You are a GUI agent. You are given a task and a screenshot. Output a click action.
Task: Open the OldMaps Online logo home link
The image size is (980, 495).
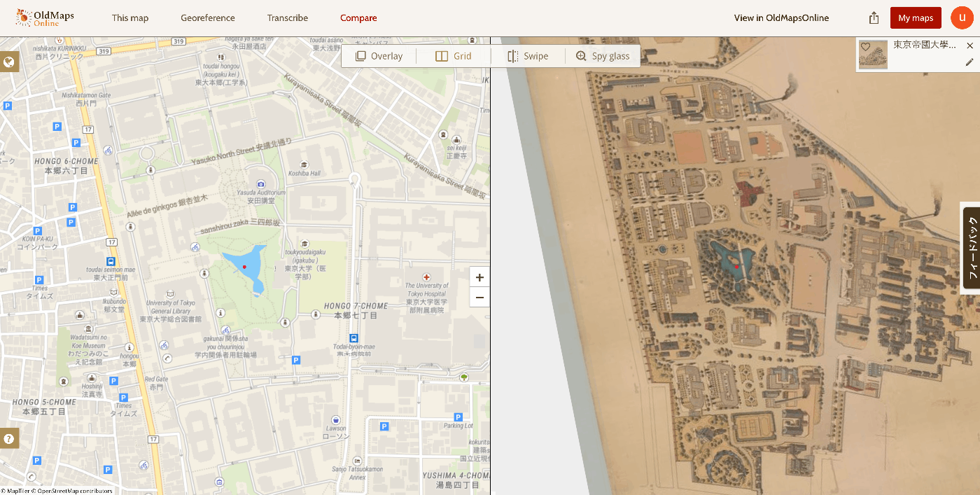(x=45, y=18)
